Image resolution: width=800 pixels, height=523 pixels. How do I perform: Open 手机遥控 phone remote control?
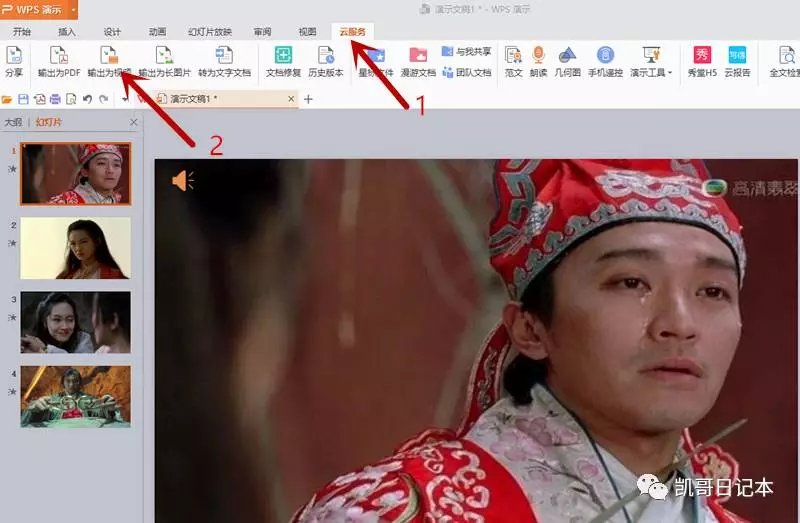coord(605,61)
